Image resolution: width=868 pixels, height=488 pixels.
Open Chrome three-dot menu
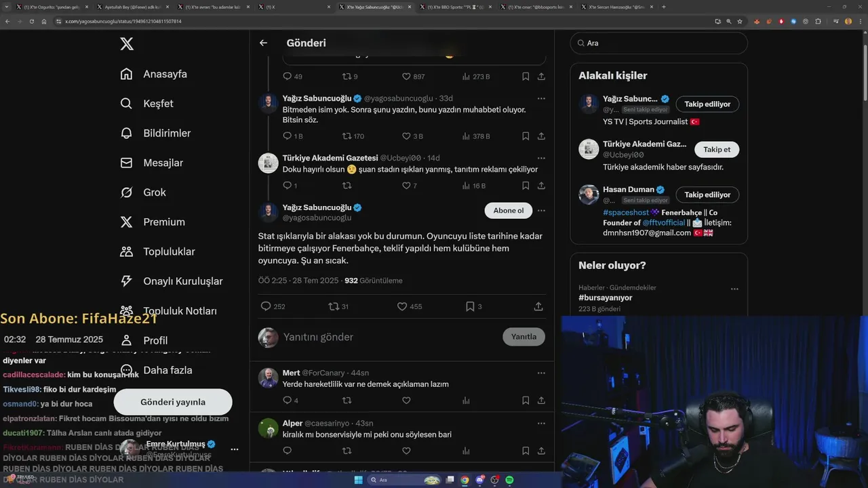[860, 21]
